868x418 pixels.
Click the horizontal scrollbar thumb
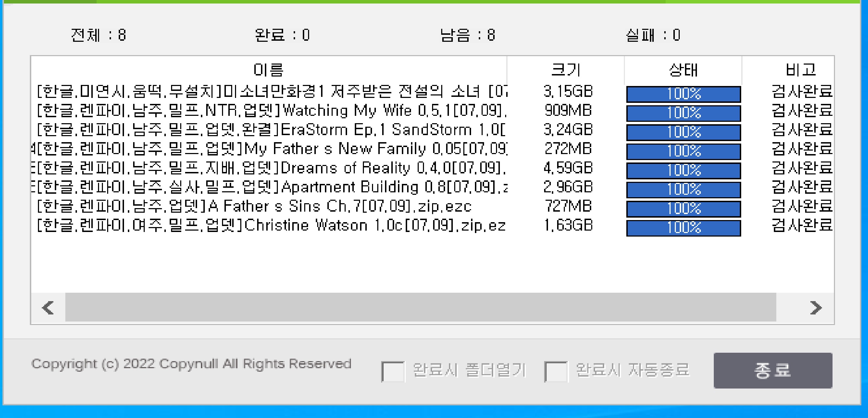click(x=420, y=308)
